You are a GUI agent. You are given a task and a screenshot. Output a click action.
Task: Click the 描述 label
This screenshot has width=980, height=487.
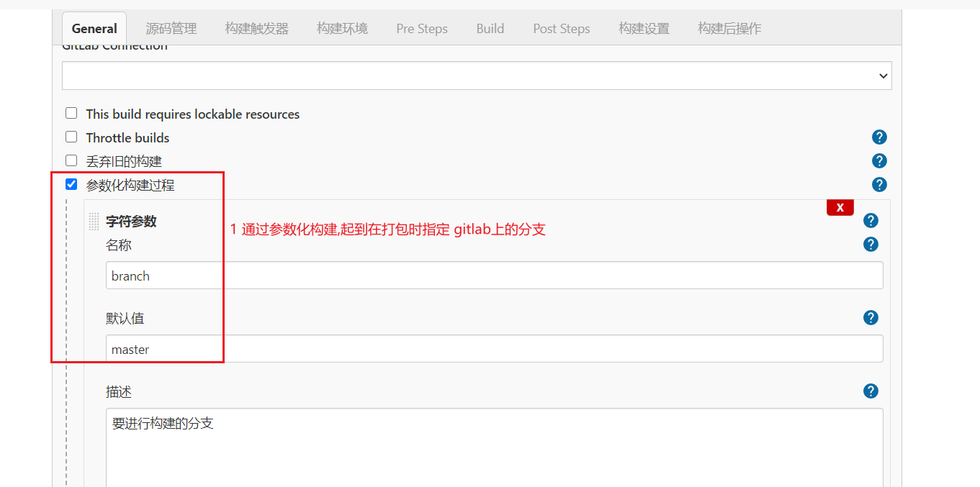[x=119, y=392]
